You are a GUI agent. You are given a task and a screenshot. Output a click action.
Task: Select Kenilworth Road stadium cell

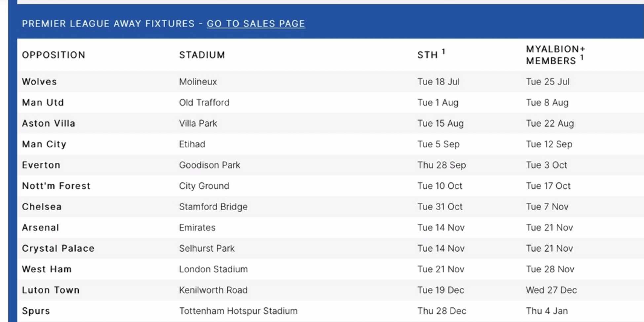coord(213,290)
